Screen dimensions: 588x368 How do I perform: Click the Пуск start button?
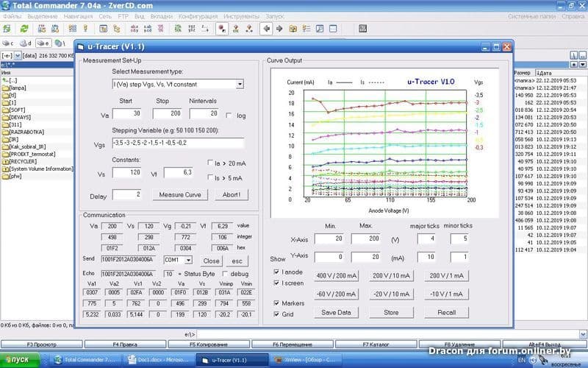click(x=20, y=360)
